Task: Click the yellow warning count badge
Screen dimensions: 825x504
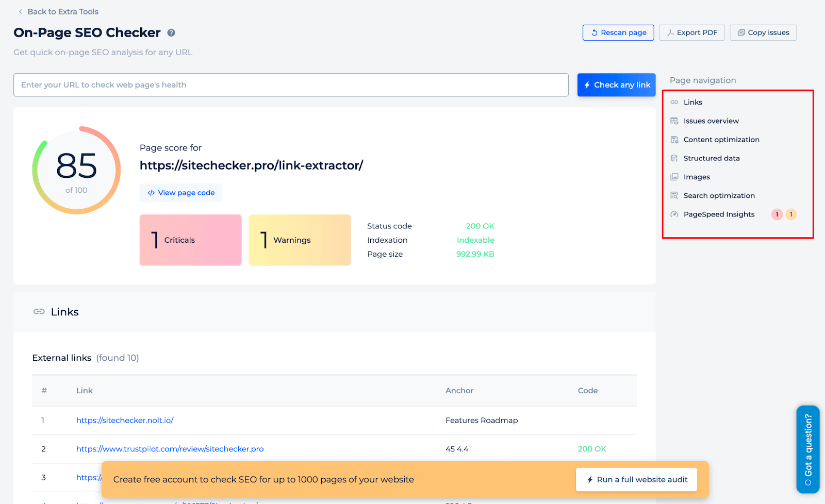Action: 791,214
